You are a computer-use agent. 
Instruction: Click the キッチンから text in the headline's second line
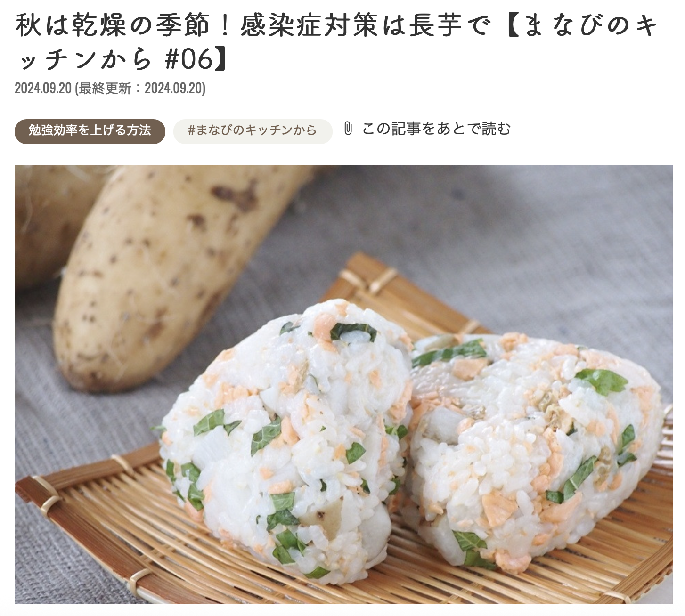coord(84,60)
